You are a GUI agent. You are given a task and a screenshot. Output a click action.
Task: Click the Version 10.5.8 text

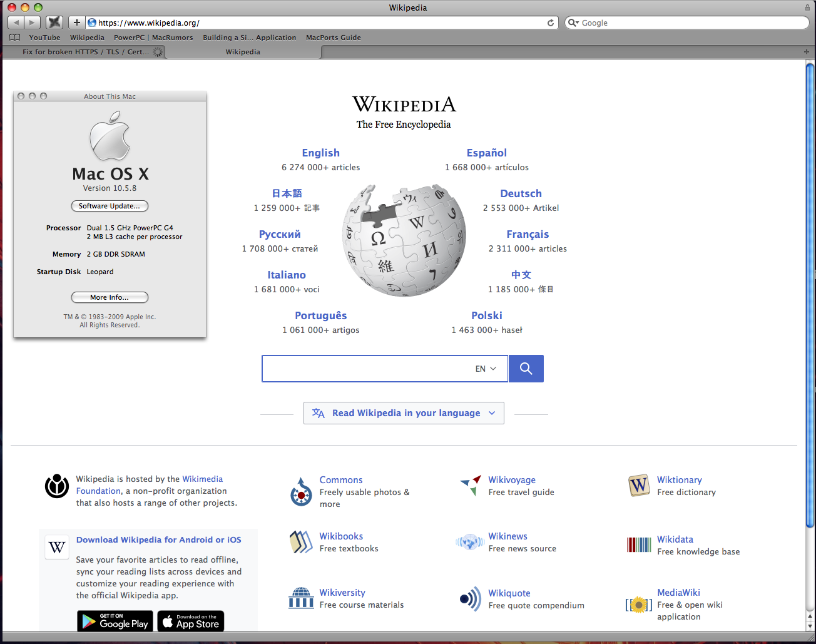[x=110, y=188]
